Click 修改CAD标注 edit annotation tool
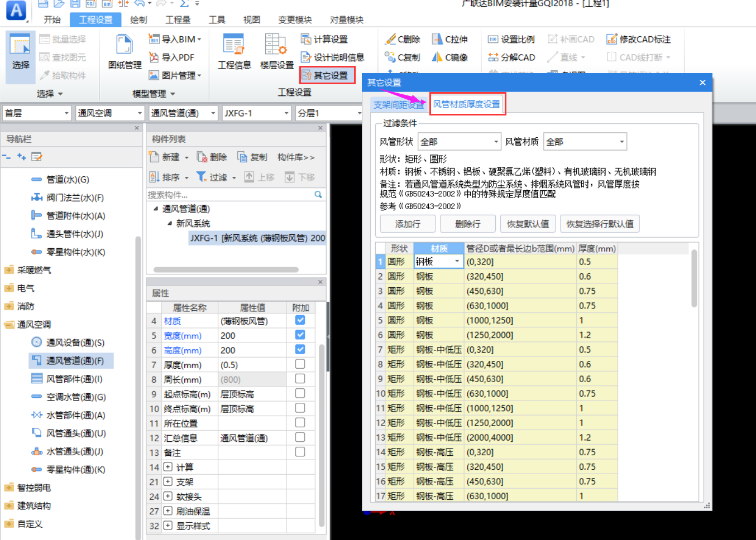This screenshot has width=756, height=540. (638, 39)
